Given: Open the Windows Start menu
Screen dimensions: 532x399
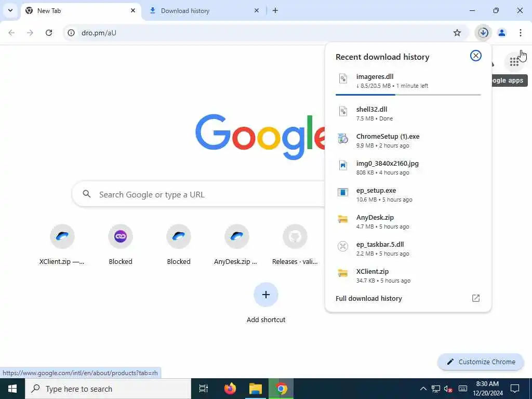Looking at the screenshot, I should pos(12,389).
